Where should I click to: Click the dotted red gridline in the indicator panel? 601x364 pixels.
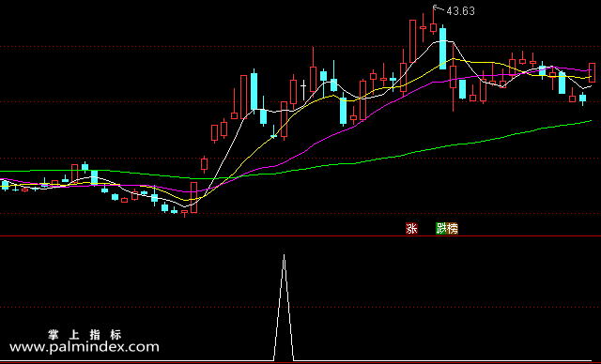300,308
